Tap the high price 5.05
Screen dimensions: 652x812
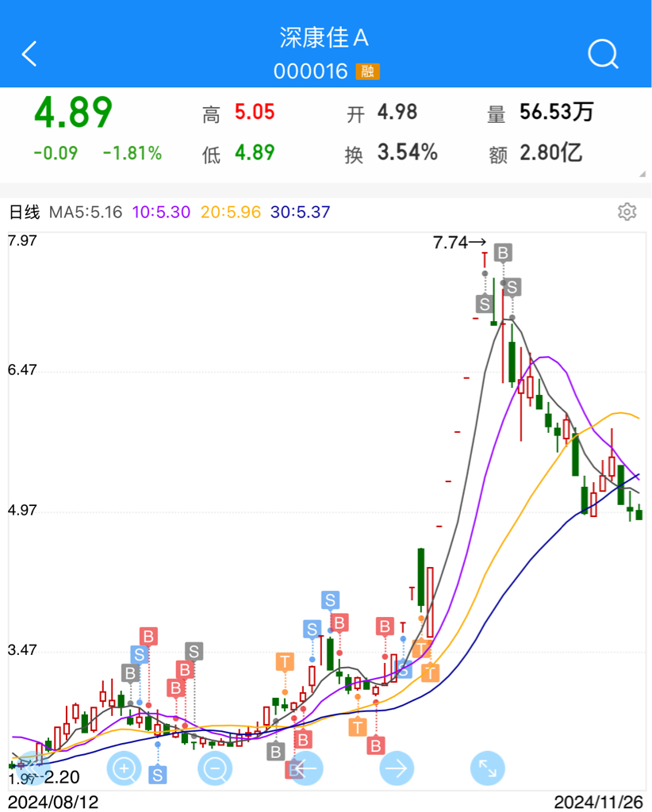point(255,112)
